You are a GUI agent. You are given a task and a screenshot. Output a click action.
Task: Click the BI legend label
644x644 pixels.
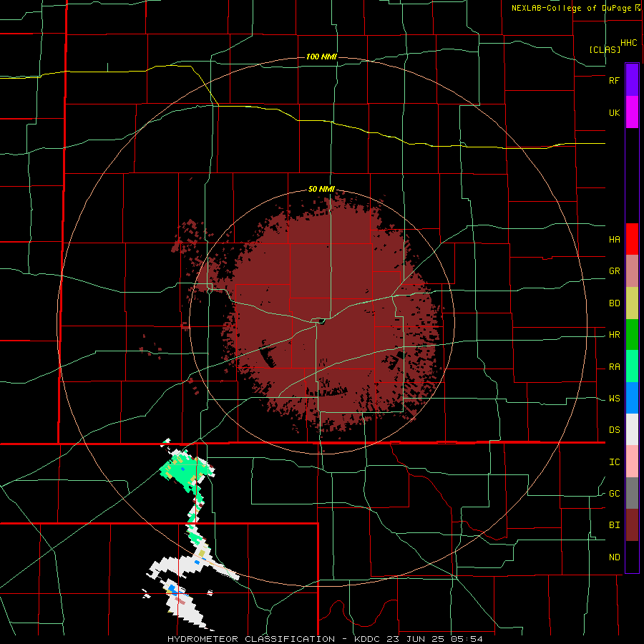(614, 525)
